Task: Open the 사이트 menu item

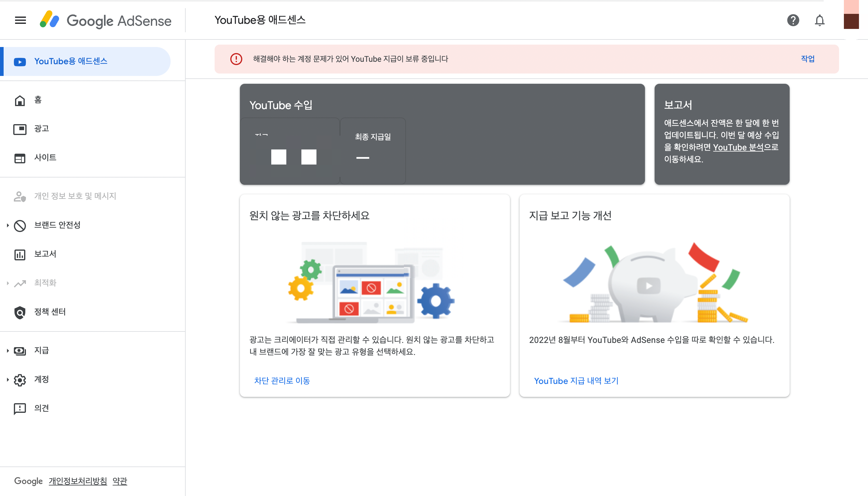Action: [x=45, y=158]
